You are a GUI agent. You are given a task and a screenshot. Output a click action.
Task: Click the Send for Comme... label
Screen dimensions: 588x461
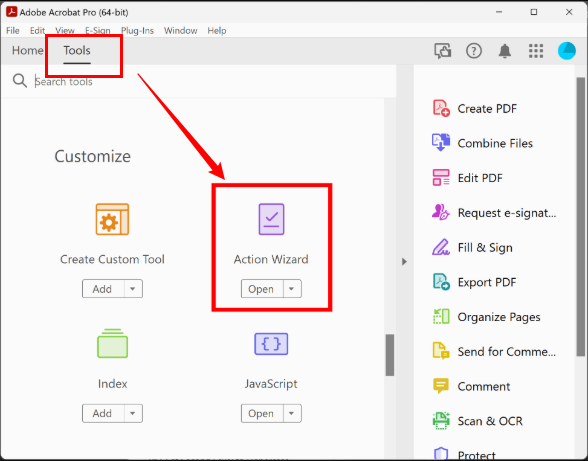tap(507, 351)
